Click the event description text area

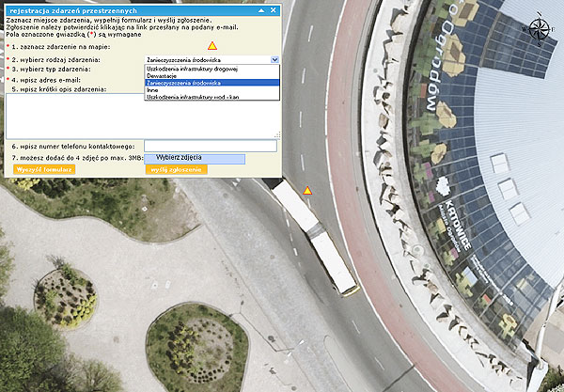[143, 117]
